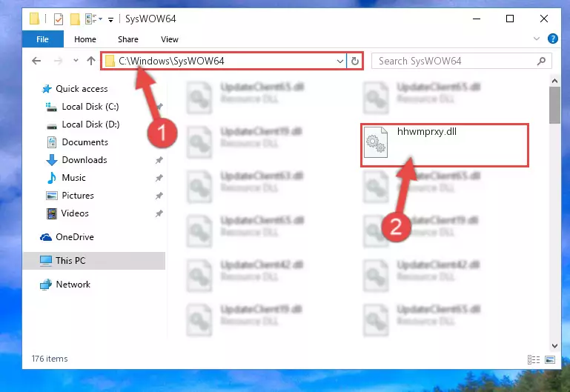Viewport: 570px width, 392px height.
Task: Expand the ribbon with the chevron
Action: click(536, 39)
